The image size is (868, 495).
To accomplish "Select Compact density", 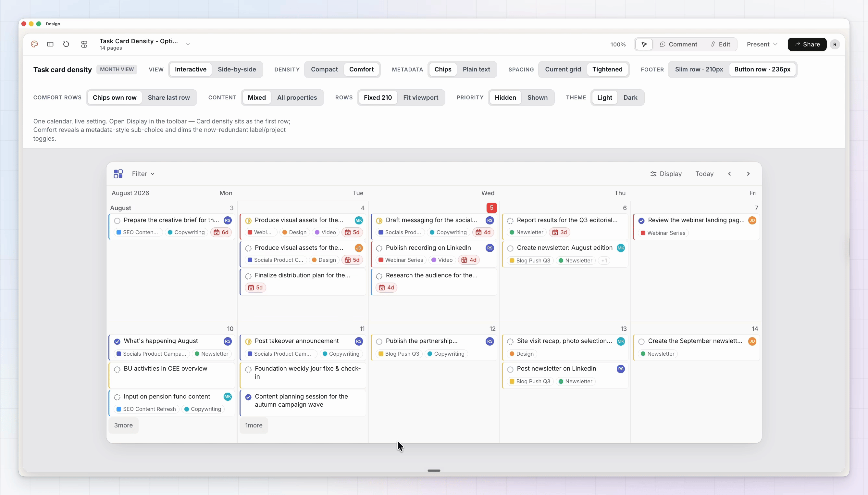I will point(324,70).
